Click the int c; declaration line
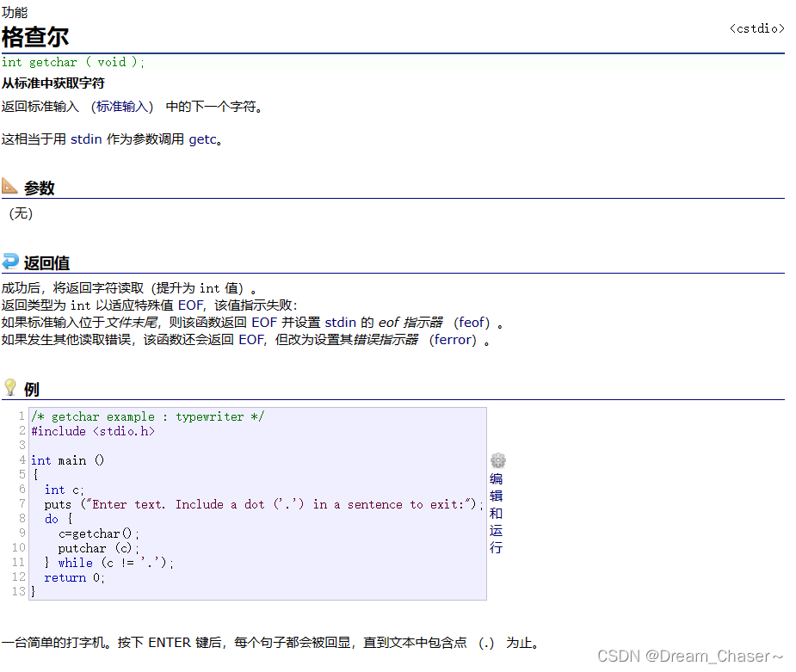This screenshot has height=672, width=796. tap(64, 490)
